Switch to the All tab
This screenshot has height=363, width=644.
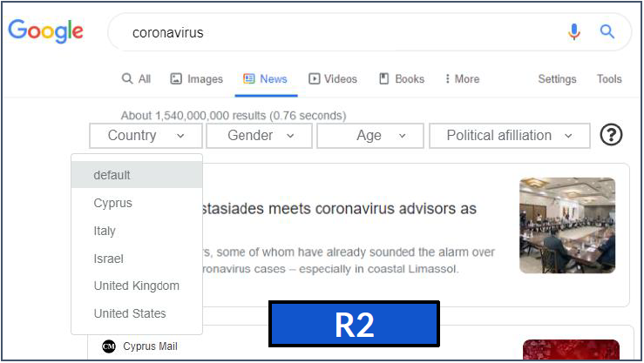(136, 78)
